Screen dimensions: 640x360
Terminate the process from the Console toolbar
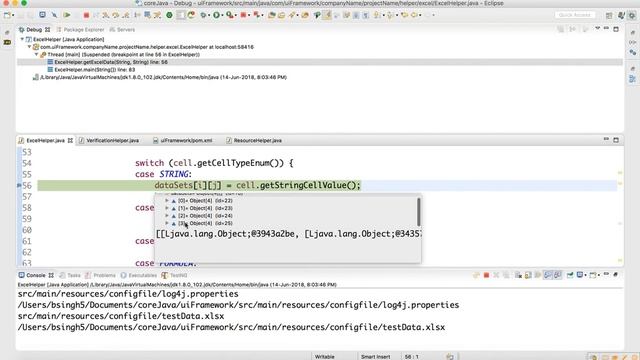(x=486, y=275)
